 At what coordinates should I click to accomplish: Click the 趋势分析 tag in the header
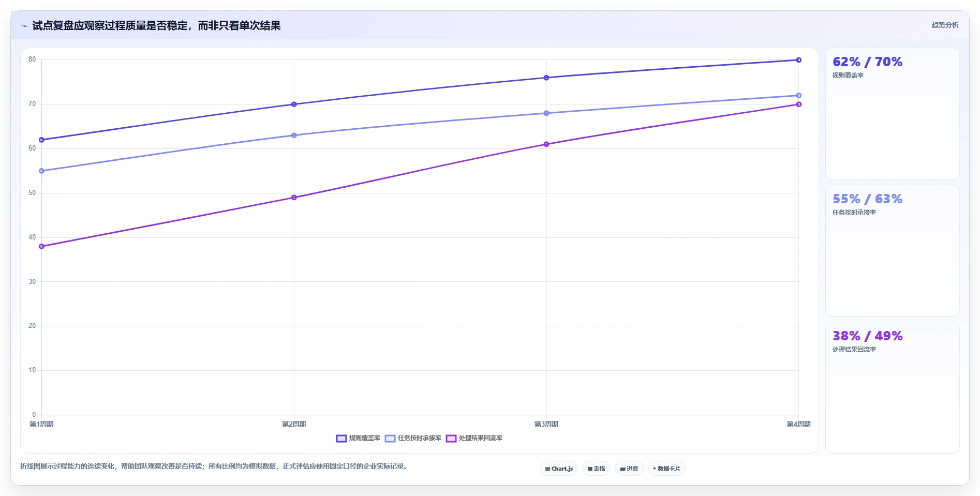click(945, 25)
